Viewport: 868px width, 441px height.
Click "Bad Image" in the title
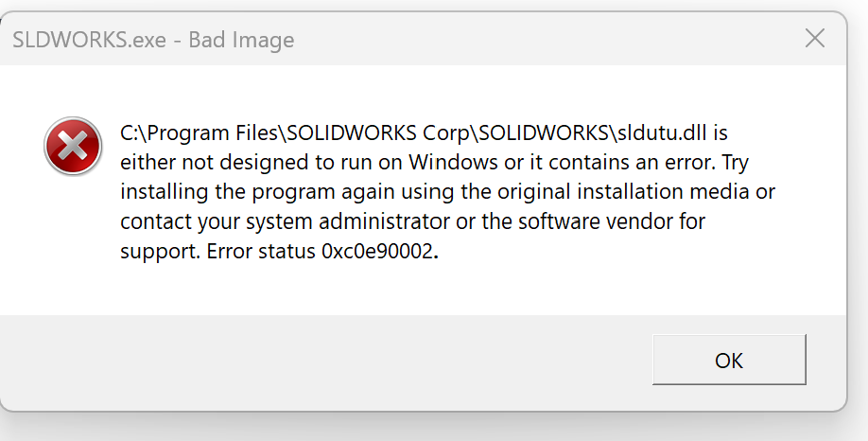pyautogui.click(x=241, y=40)
